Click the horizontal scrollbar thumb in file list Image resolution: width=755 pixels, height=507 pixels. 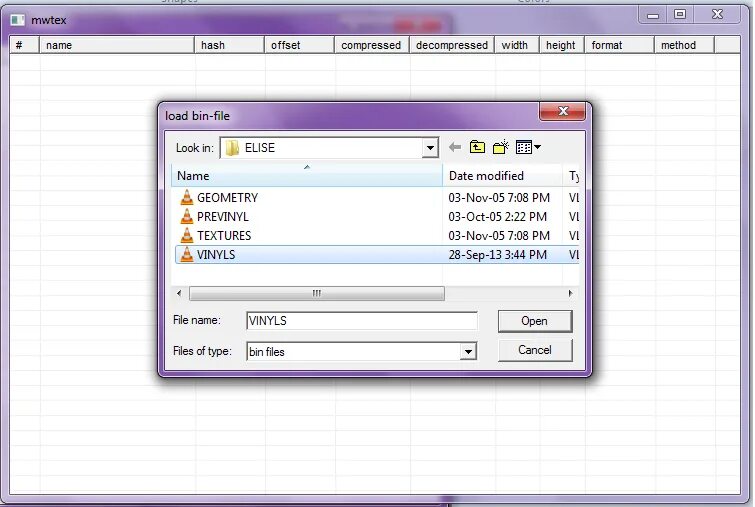point(317,293)
